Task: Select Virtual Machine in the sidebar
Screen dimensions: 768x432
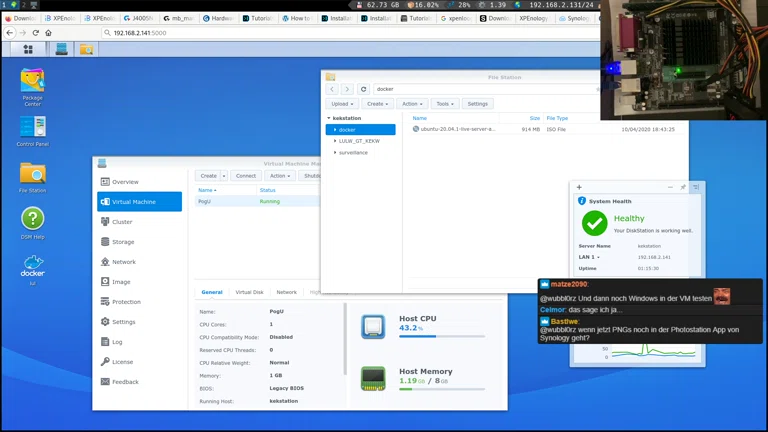Action: pos(140,202)
